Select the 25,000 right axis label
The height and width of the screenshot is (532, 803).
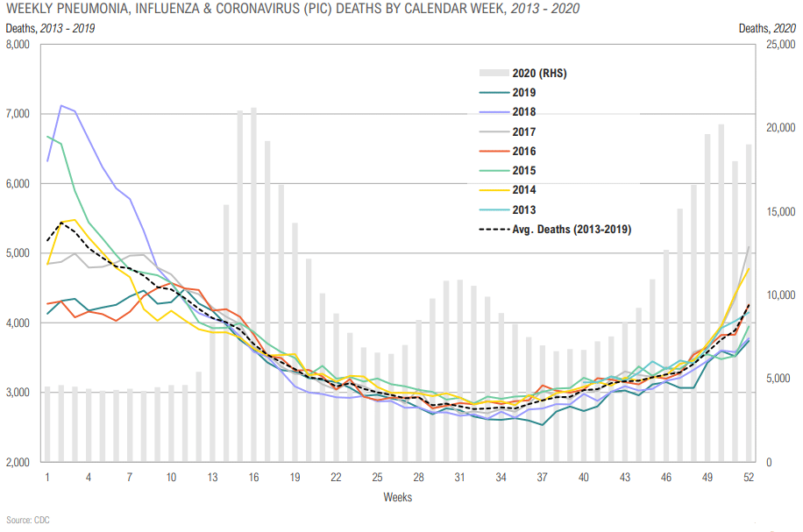780,45
